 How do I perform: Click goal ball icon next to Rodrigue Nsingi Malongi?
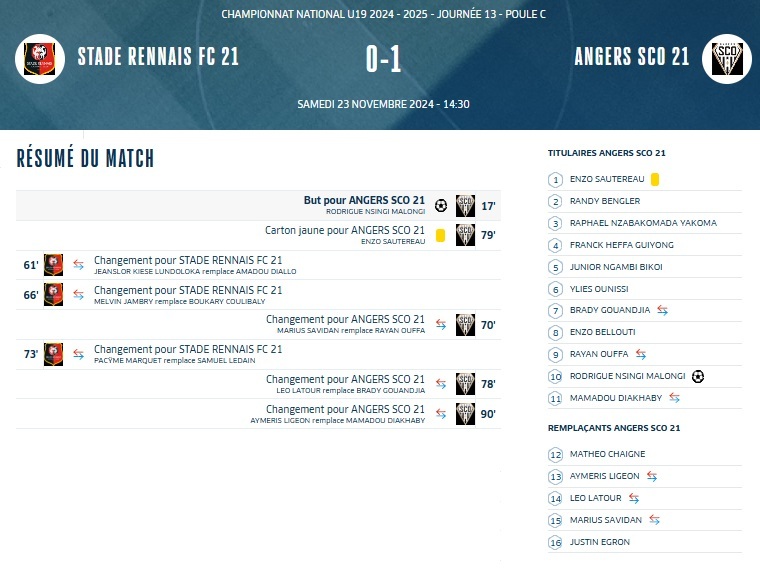click(x=698, y=376)
